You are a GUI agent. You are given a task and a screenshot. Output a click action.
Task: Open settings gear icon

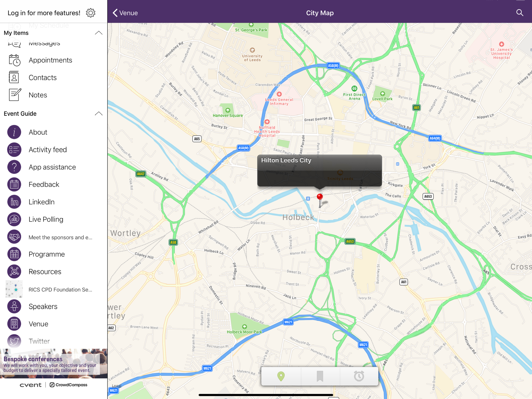91,13
